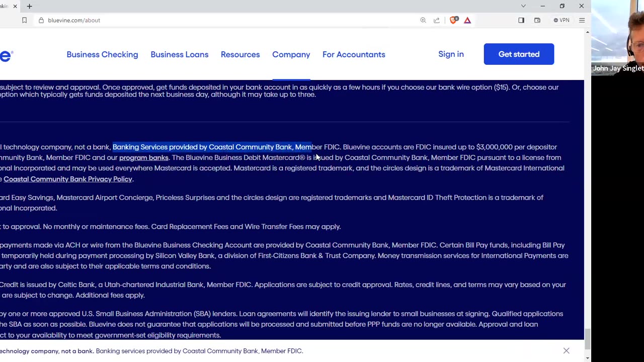This screenshot has height=362, width=644.
Task: Open Coastal Community Bank Privacy Policy link
Action: [x=68, y=179]
